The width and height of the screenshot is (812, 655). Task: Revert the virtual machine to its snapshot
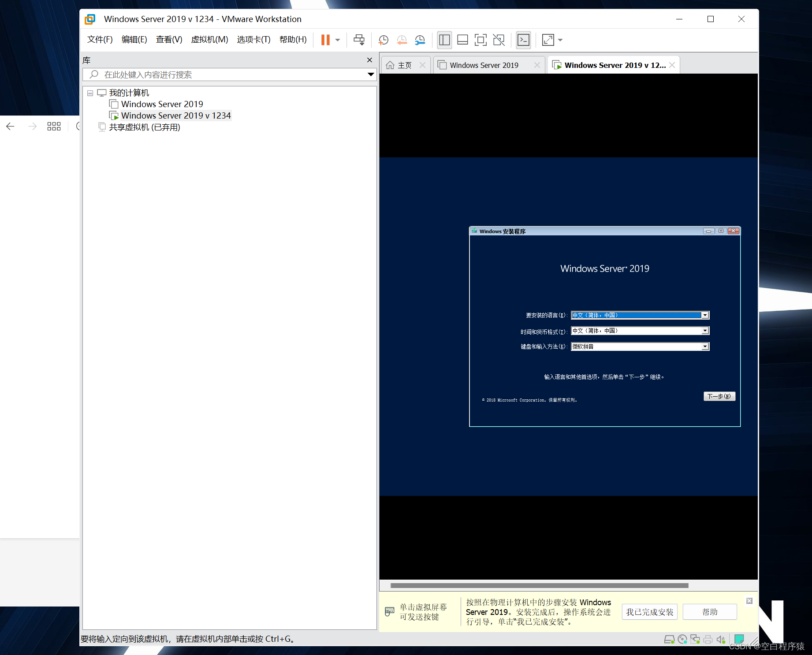tap(402, 40)
